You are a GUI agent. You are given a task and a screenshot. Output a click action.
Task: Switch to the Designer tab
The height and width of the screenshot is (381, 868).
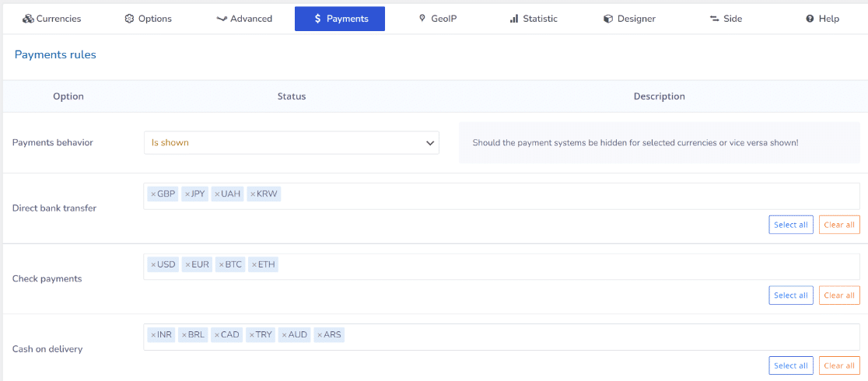pyautogui.click(x=629, y=19)
